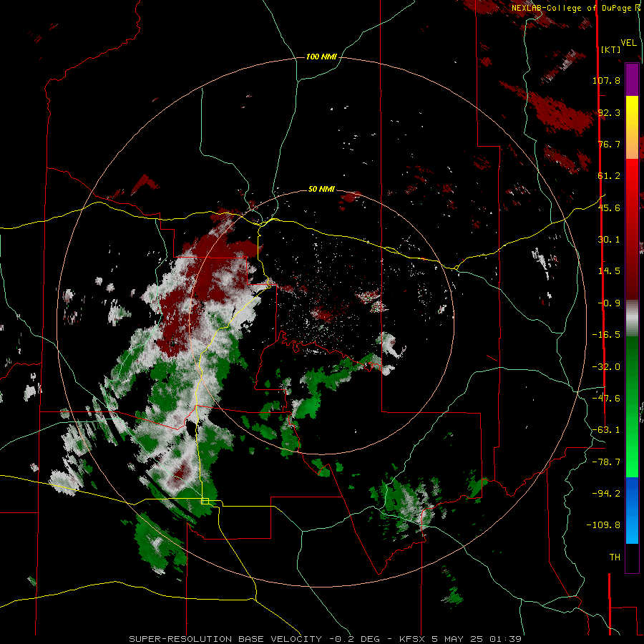
Task: Click the TH threshold label
Action: (615, 557)
